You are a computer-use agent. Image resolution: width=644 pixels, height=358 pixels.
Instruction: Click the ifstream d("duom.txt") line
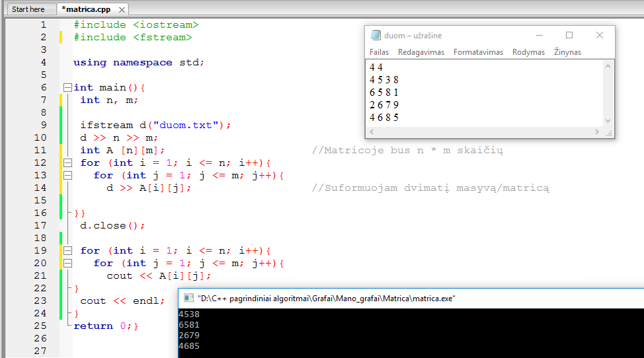[155, 125]
